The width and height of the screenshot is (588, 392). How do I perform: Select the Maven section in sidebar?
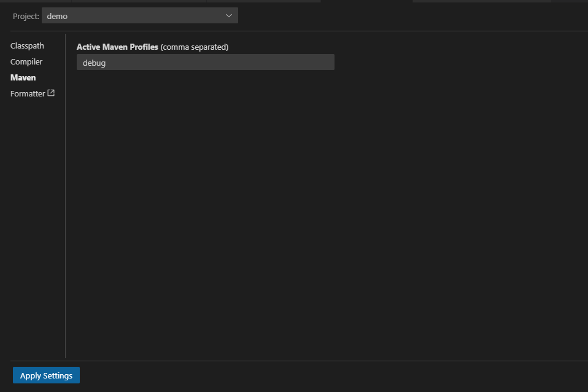(23, 78)
